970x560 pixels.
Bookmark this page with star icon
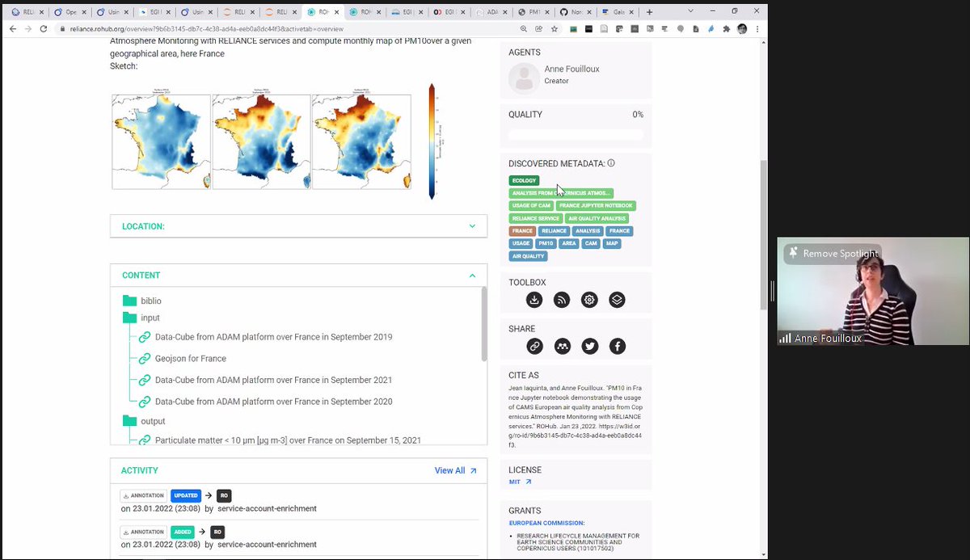pos(553,28)
